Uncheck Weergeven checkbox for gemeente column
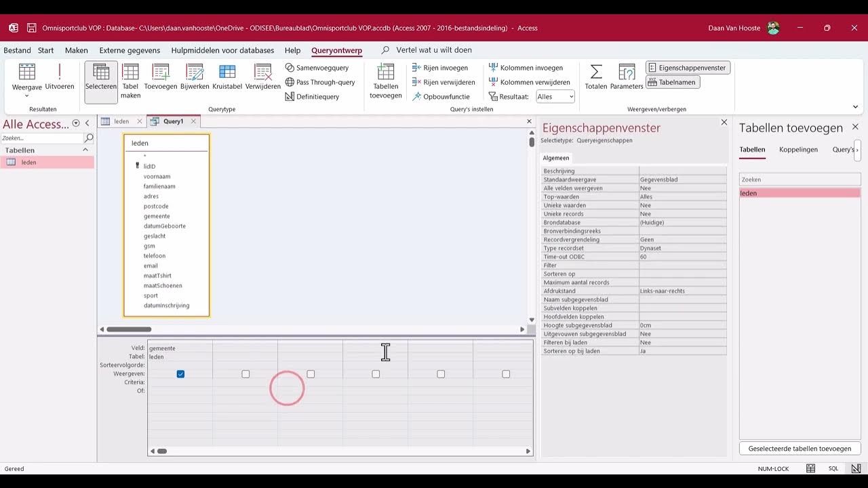The height and width of the screenshot is (488, 868). click(180, 374)
